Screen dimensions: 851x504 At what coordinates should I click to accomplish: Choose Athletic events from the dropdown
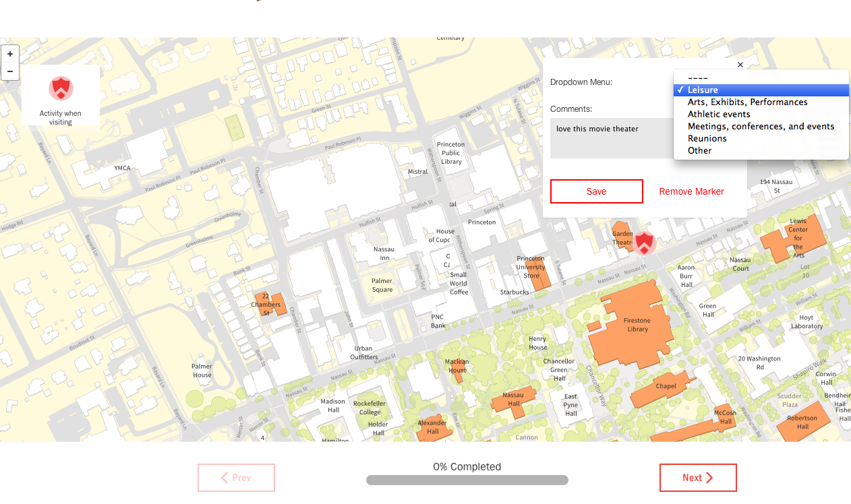[719, 115]
